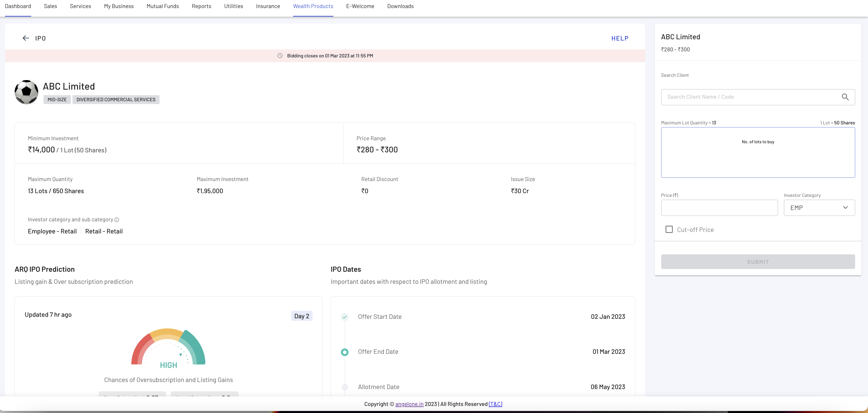This screenshot has height=413, width=868.
Task: Click the Offer Start Date checkmark icon
Action: [344, 317]
